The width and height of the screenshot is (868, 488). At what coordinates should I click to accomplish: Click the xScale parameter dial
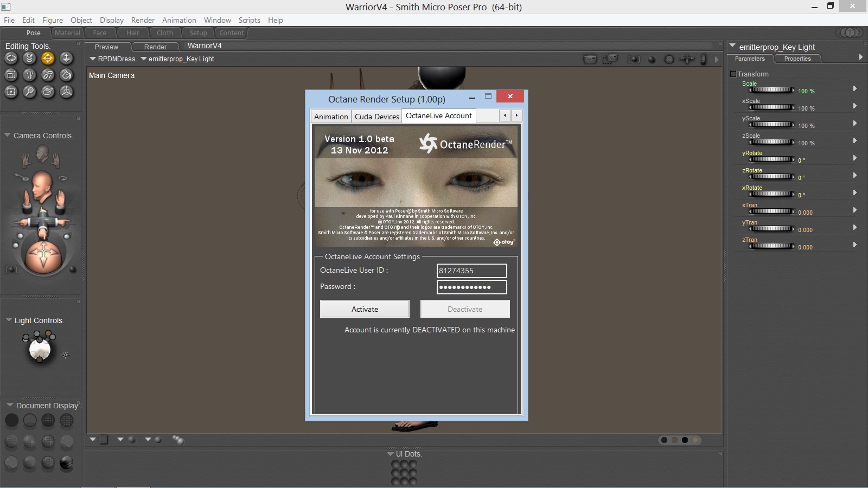tap(771, 107)
